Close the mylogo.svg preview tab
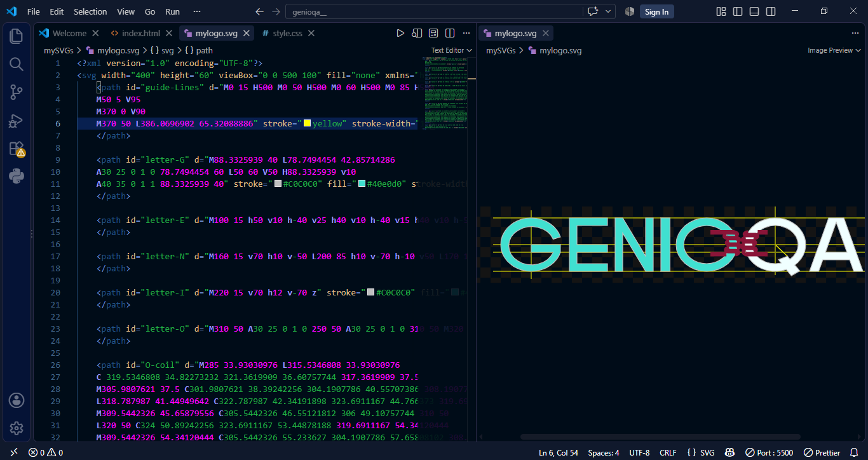Image resolution: width=868 pixels, height=460 pixels. click(546, 33)
